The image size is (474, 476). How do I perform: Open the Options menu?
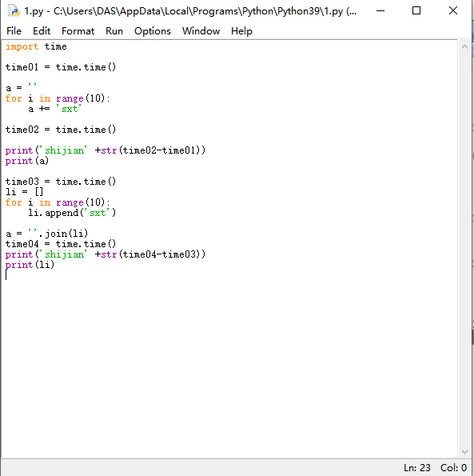[x=153, y=31]
